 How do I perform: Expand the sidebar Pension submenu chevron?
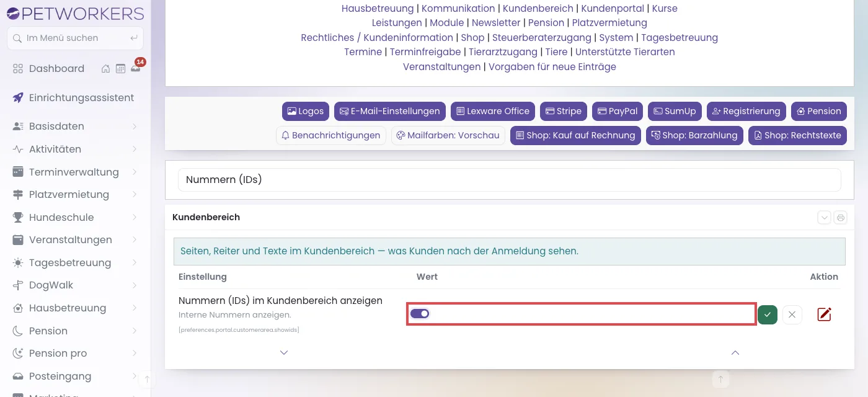[135, 331]
